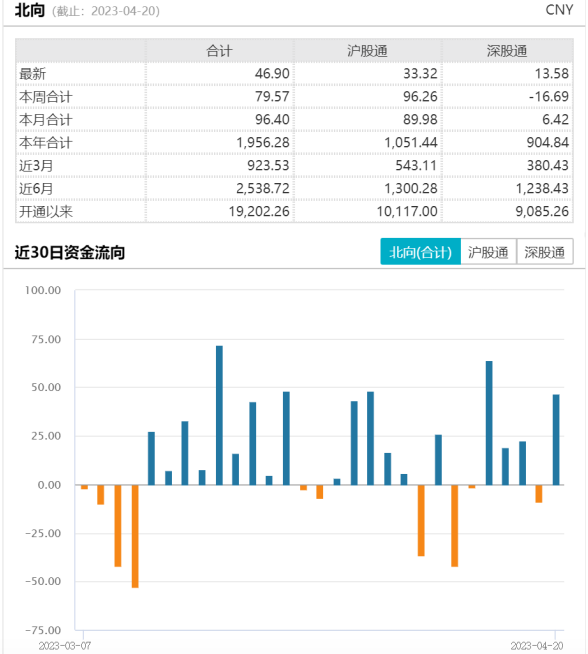Viewport: 588px width, 654px height.
Task: Select the 近3月 row label
Action: pyautogui.click(x=36, y=166)
